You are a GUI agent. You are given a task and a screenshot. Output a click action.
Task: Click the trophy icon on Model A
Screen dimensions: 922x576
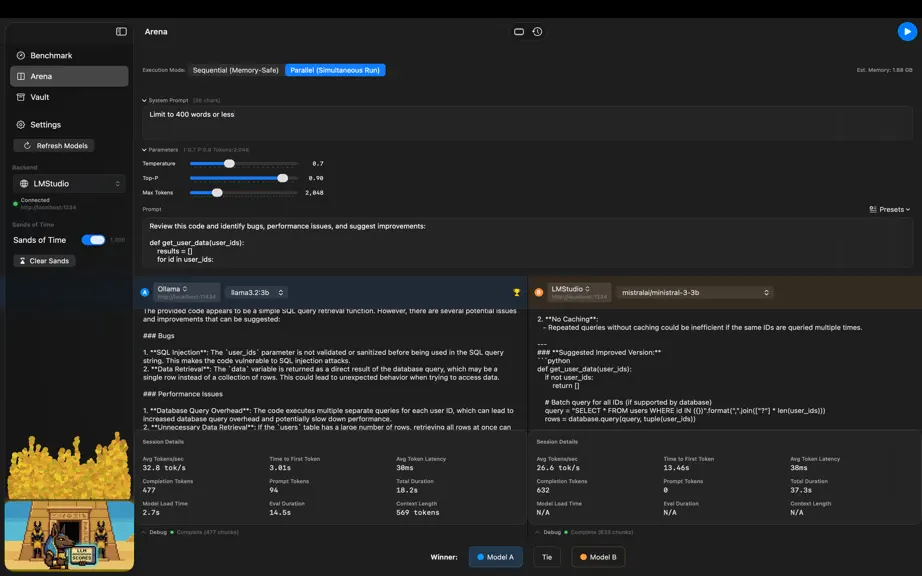click(x=516, y=292)
